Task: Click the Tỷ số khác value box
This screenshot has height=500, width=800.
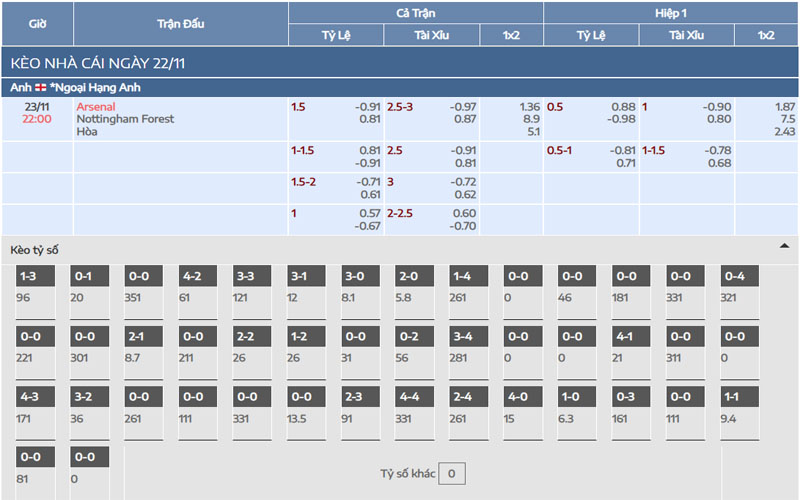Action: pos(452,473)
